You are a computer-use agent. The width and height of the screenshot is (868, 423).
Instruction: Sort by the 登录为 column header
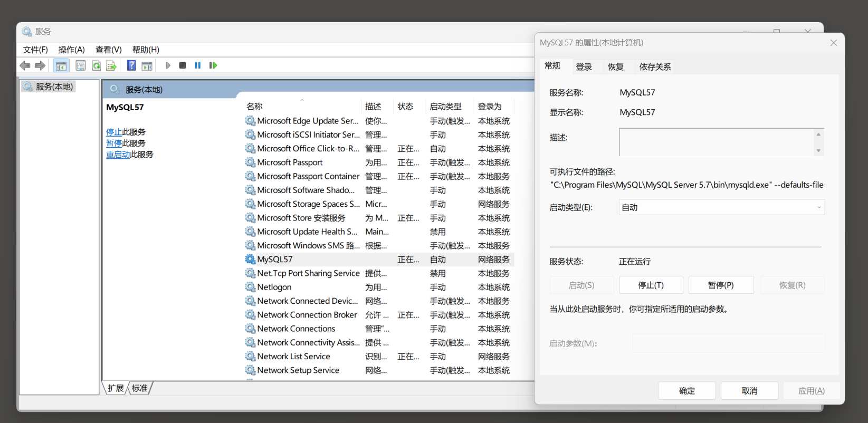493,107
